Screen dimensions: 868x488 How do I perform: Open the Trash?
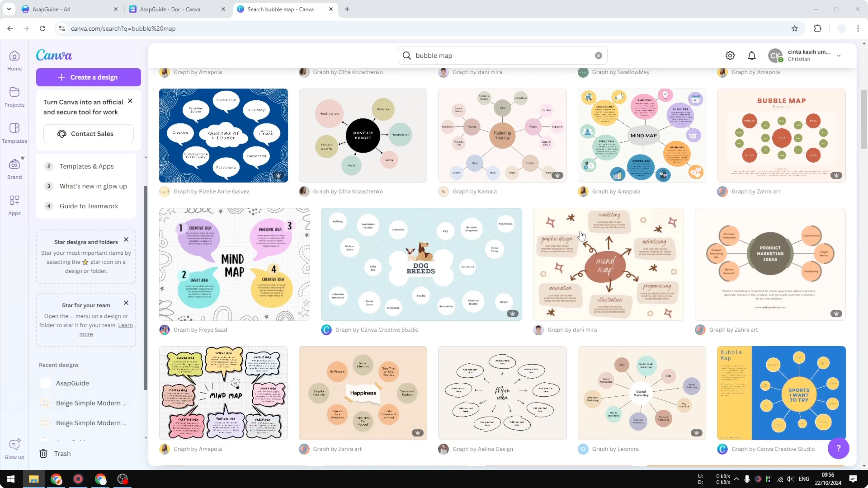[56, 453]
